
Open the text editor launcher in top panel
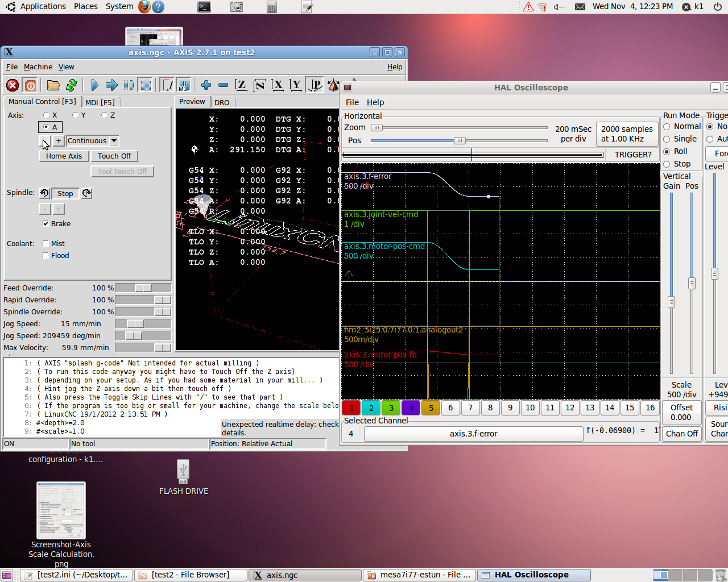(x=307, y=7)
